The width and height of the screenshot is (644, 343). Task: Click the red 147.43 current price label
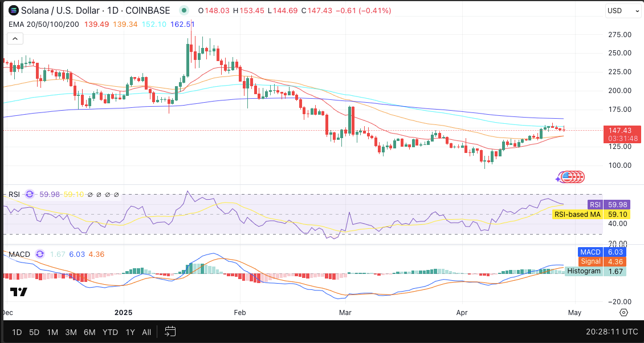pos(622,135)
